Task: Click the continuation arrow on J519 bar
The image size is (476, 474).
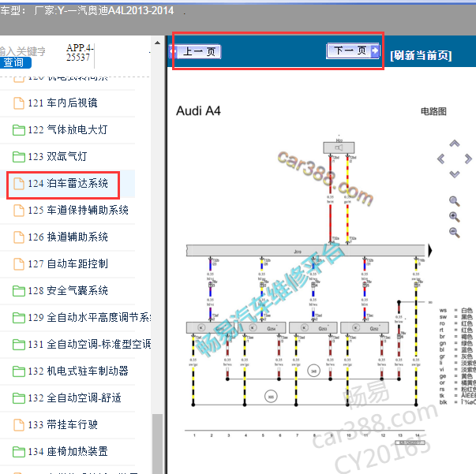Action: click(430, 251)
